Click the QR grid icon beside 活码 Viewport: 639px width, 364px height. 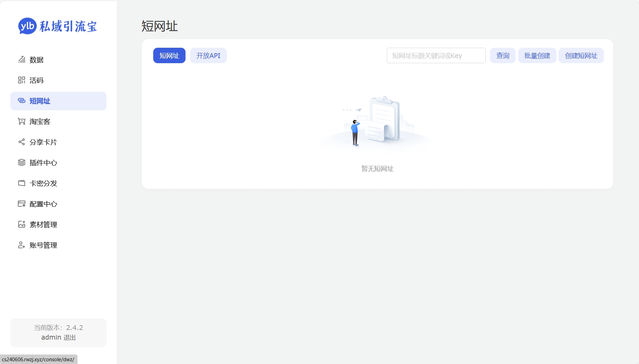[22, 80]
